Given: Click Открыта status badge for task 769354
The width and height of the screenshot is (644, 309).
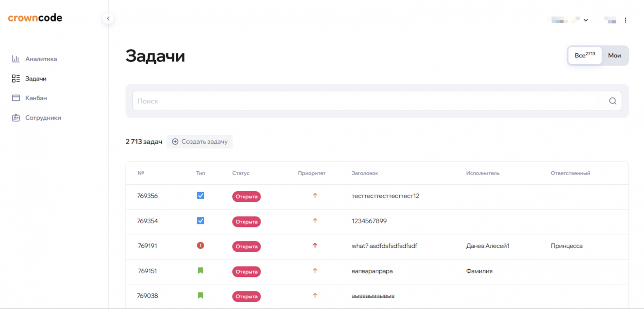Looking at the screenshot, I should tap(246, 221).
